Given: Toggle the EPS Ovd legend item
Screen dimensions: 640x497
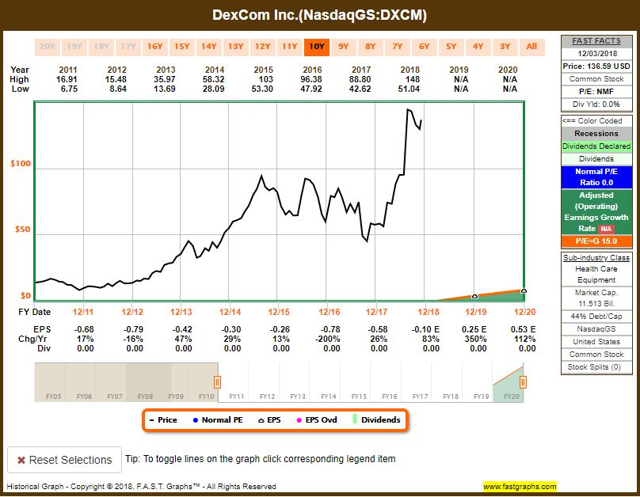Looking at the screenshot, I should (x=317, y=420).
